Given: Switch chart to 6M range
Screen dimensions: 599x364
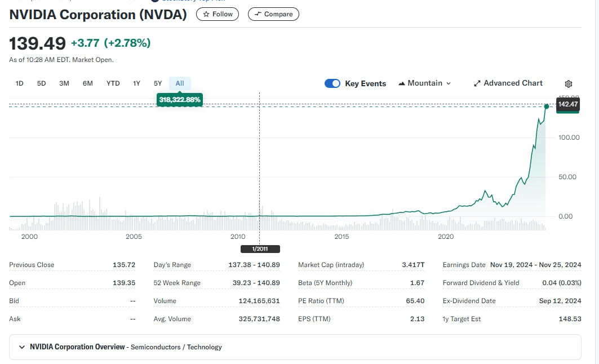Looking at the screenshot, I should coord(87,83).
